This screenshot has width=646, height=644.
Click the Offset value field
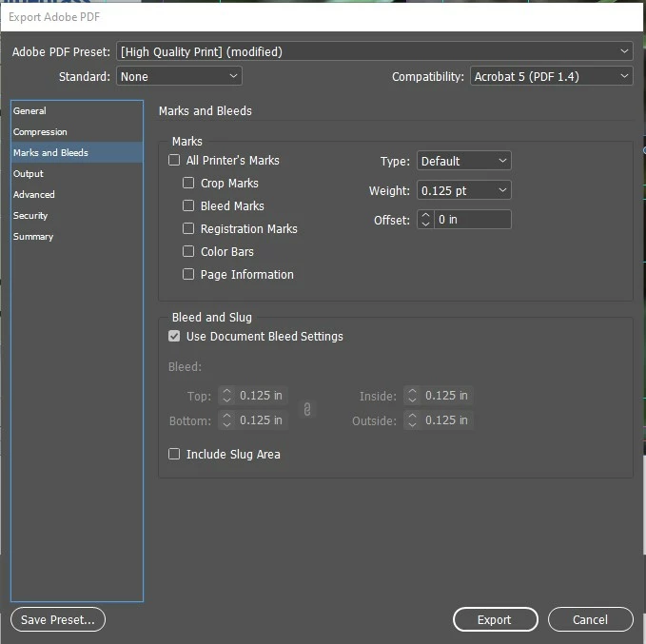(x=473, y=219)
